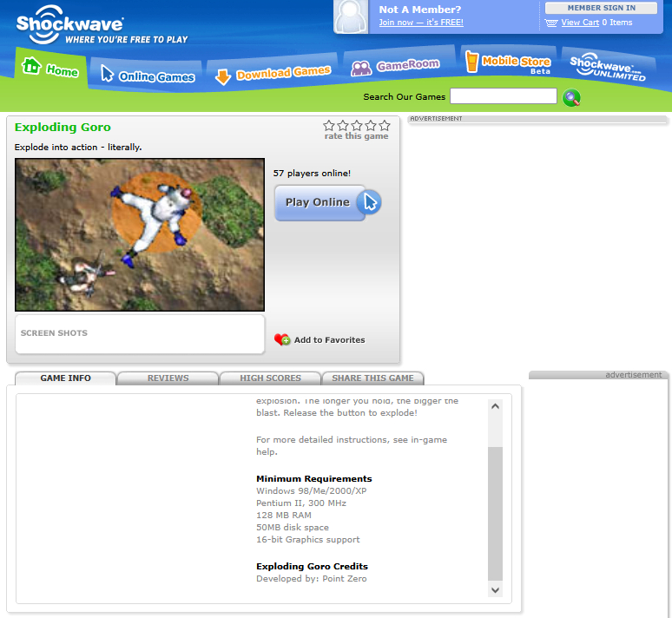
Task: Click the Member Sign In button
Action: [601, 8]
